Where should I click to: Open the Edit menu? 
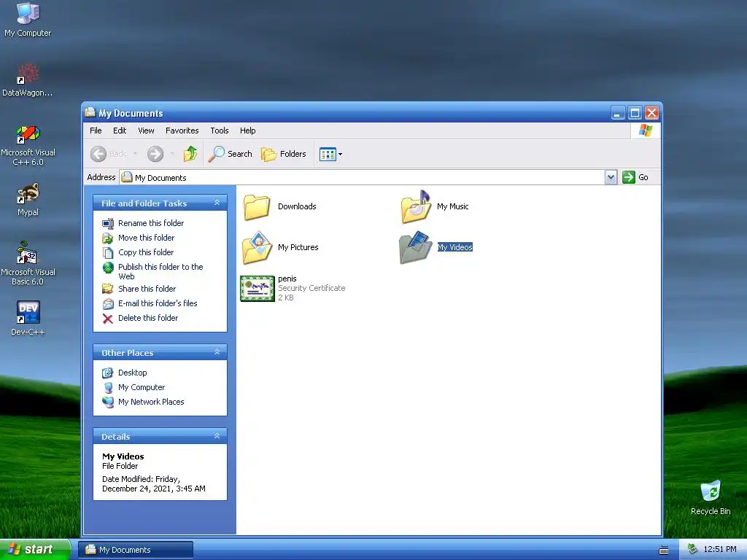pyautogui.click(x=120, y=131)
